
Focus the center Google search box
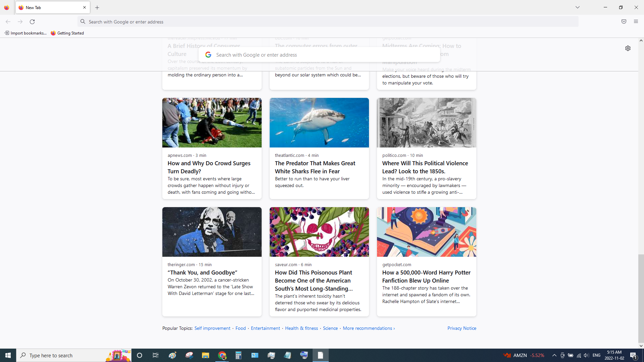(x=319, y=55)
